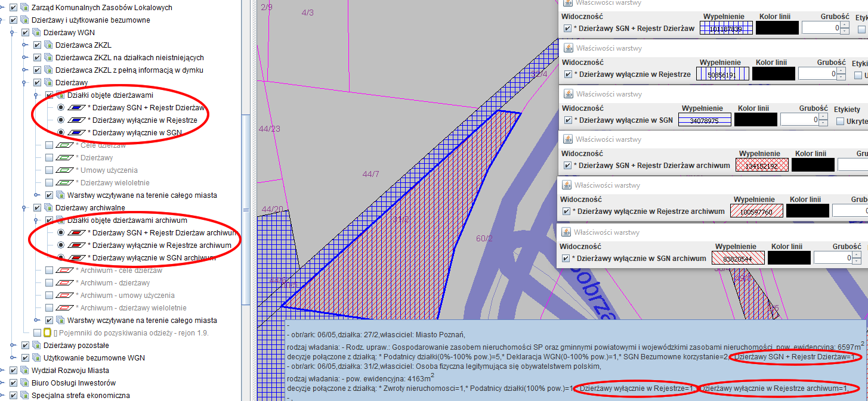Expand the Dzierżawca ZKZL na działkach nieistniejących node
Screen dimensions: 868x401
pyautogui.click(x=26, y=58)
